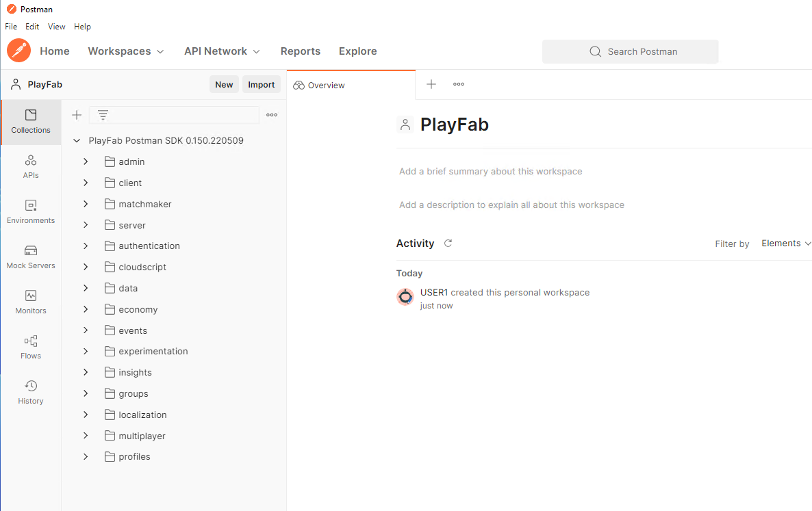This screenshot has height=511, width=812.
Task: Open the Elements filter dropdown
Action: pos(785,243)
